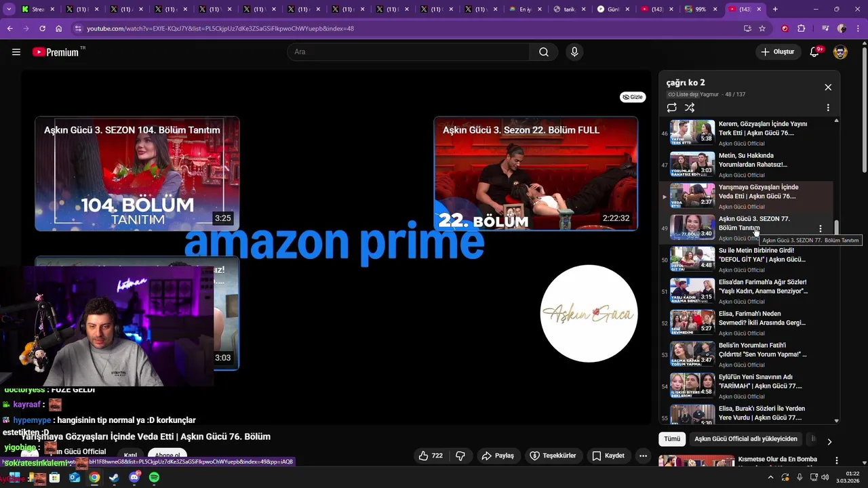The height and width of the screenshot is (488, 868).
Task: Play Eylül'ün Yeni Sınavının Adı FARİMAH video
Action: pyautogui.click(x=747, y=386)
